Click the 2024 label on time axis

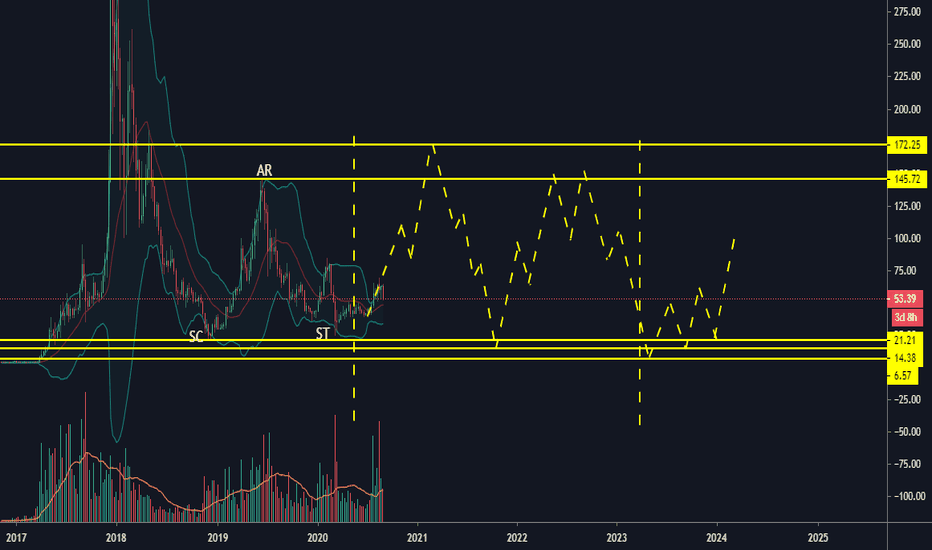pos(717,538)
